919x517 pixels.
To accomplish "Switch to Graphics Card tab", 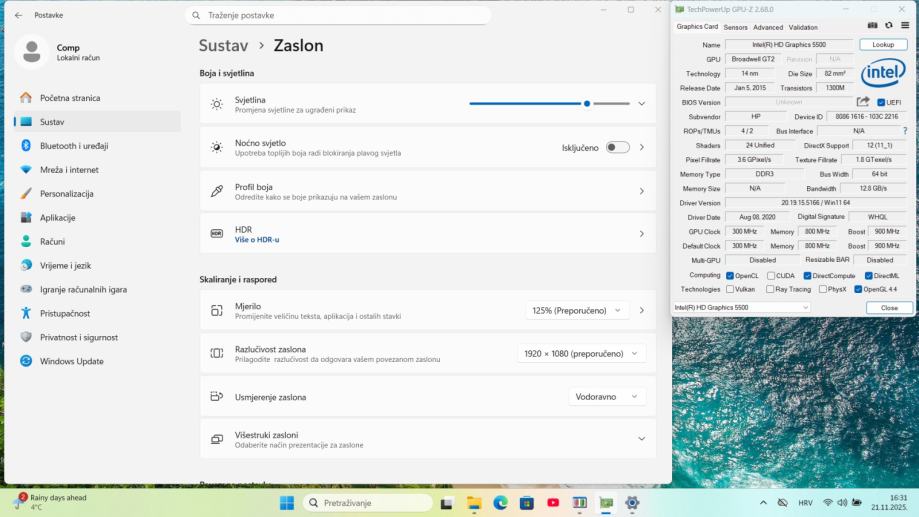I will (x=697, y=27).
